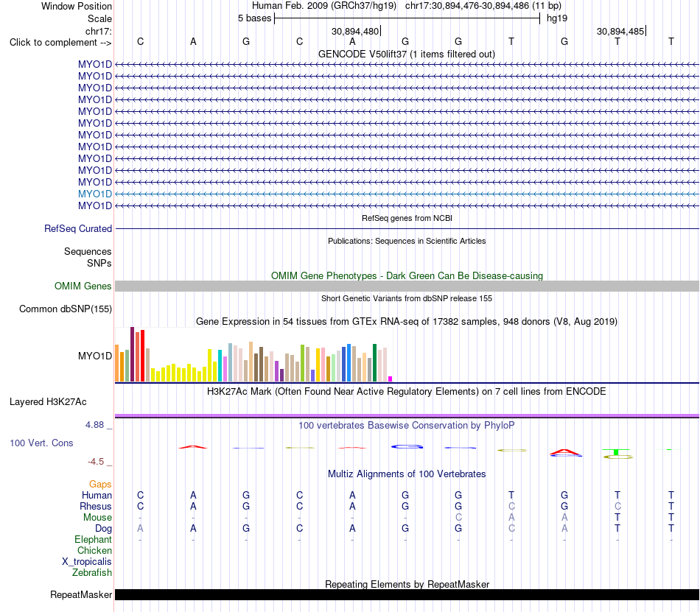Screen dimensions: 700x612
Task: Open the Basewise Conservation by PhyloP title
Action: [x=407, y=426]
